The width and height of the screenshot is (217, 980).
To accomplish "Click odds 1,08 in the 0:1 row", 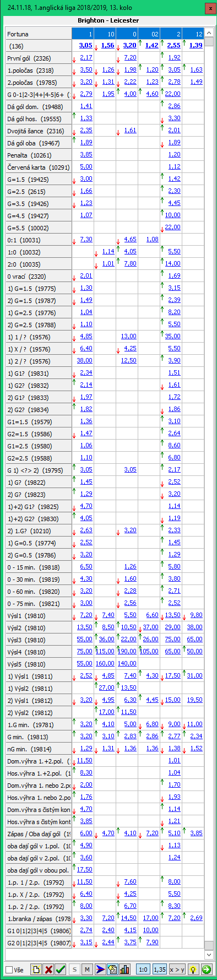I will 153,239.
